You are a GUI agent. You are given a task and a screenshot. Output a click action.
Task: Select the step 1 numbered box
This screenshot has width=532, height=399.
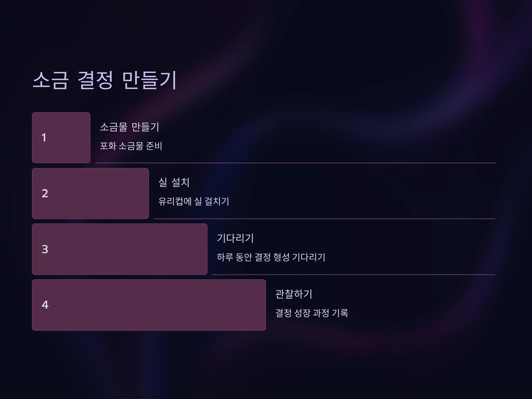(61, 138)
